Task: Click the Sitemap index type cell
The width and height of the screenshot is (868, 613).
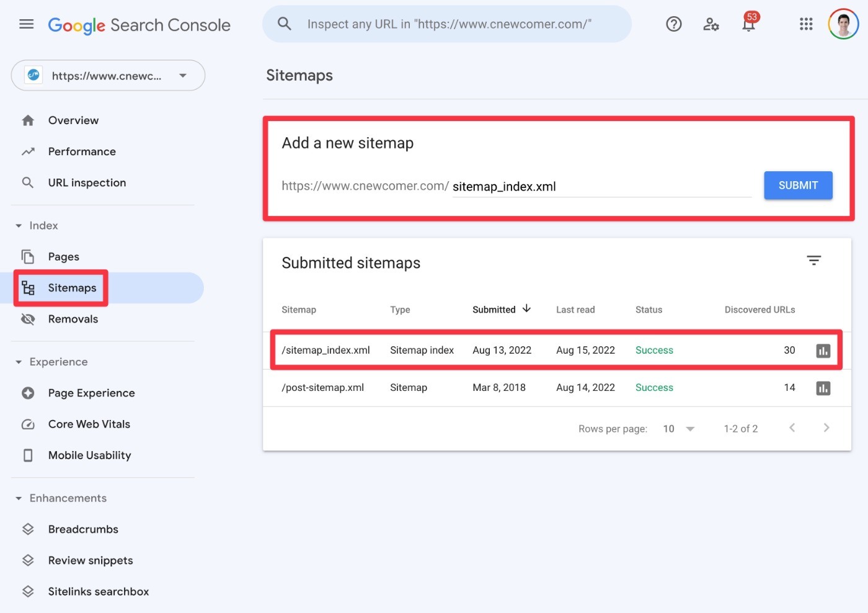Action: click(x=422, y=350)
